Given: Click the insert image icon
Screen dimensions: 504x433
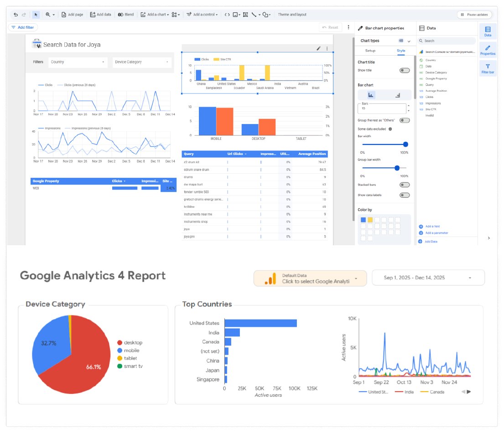Looking at the screenshot, I should pyautogui.click(x=236, y=15).
